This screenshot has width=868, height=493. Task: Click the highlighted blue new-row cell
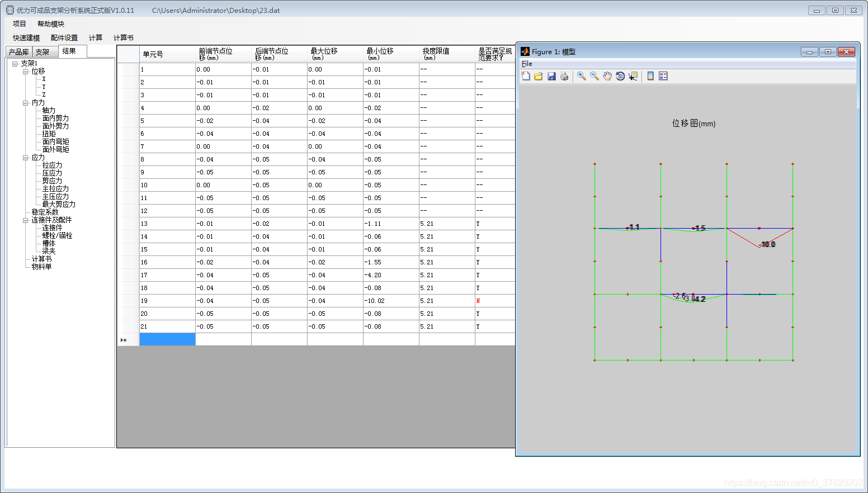click(167, 339)
